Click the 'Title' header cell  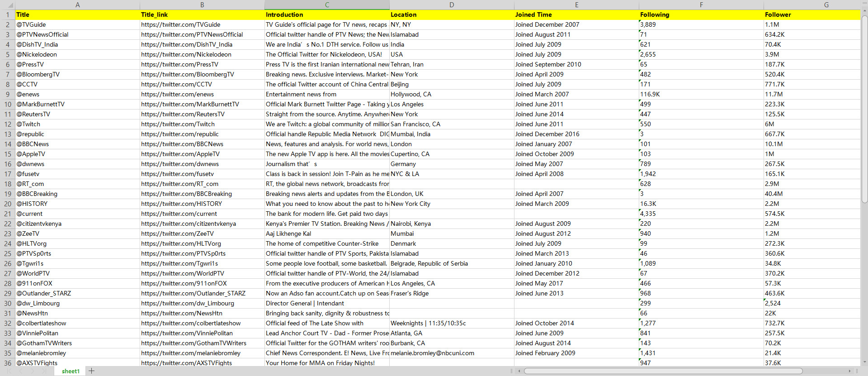click(77, 14)
